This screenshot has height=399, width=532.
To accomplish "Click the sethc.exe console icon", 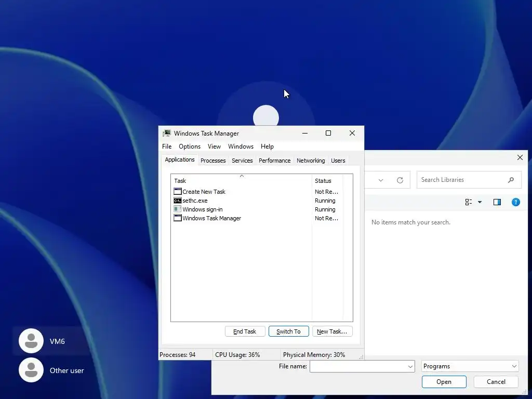I will (x=178, y=201).
